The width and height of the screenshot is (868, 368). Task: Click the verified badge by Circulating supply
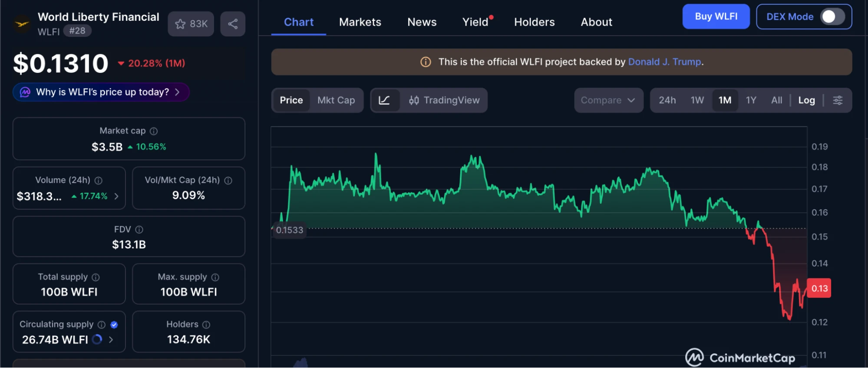click(114, 325)
